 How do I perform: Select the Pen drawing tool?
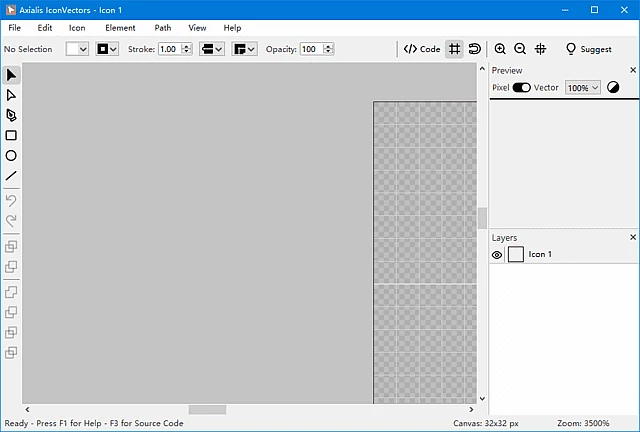[x=11, y=115]
